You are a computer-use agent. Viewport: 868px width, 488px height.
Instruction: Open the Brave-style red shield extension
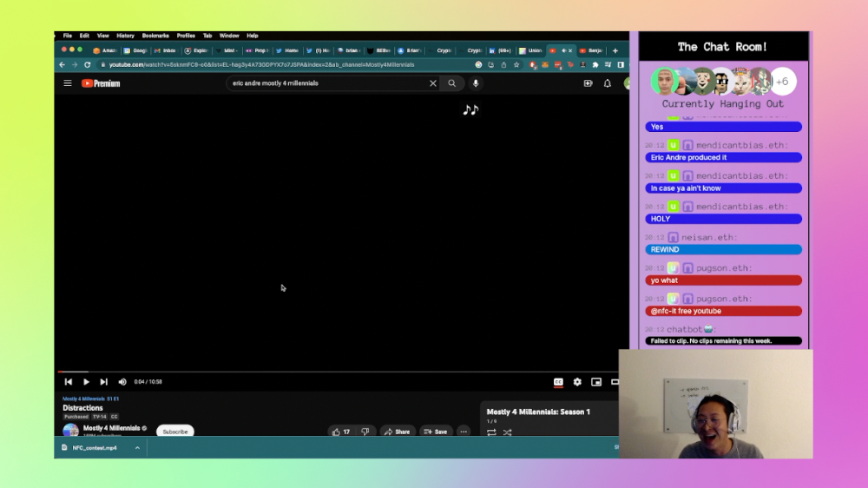[533, 65]
